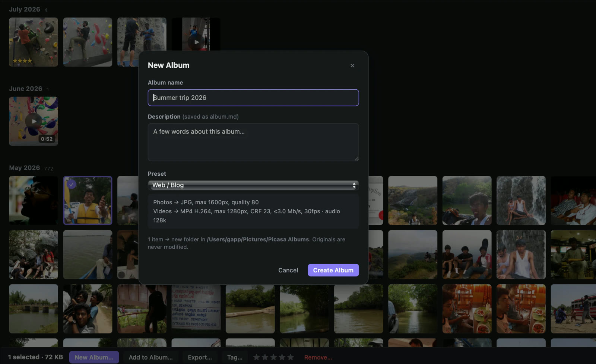Screen dimensions: 596x364
Task: Click the 772 item count beside May 2026
Action: click(x=48, y=169)
